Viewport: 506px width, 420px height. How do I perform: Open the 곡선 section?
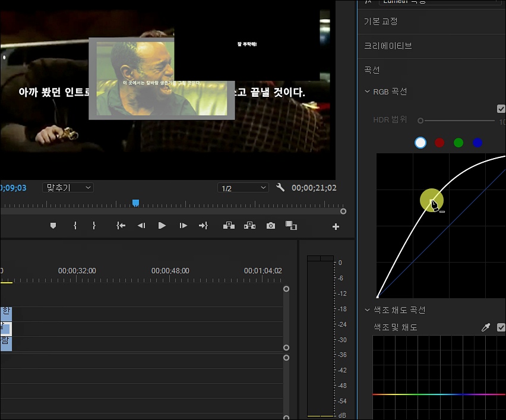point(372,70)
